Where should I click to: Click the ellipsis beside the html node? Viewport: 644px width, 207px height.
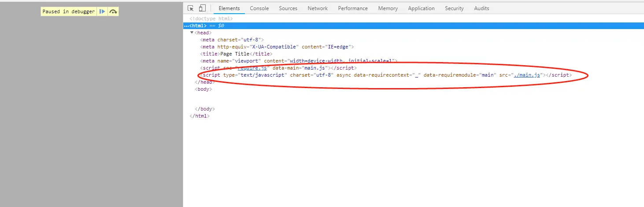click(187, 26)
